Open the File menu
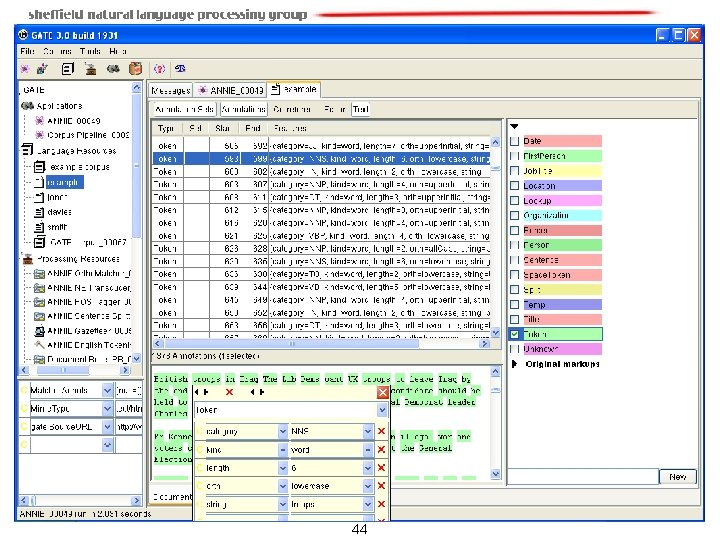 (27, 51)
